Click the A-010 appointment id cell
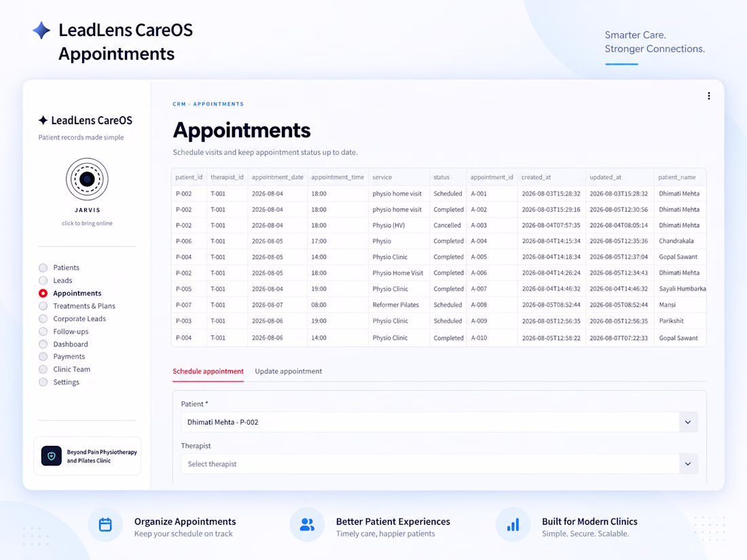The width and height of the screenshot is (747, 560). [492, 337]
